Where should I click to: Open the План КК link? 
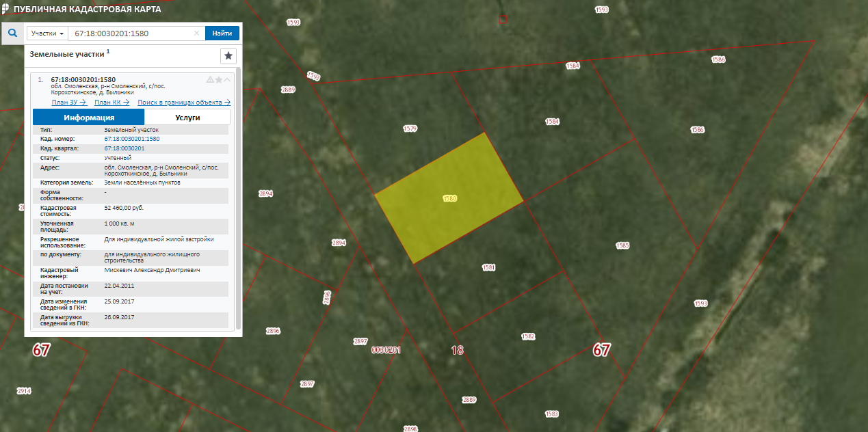pos(112,103)
